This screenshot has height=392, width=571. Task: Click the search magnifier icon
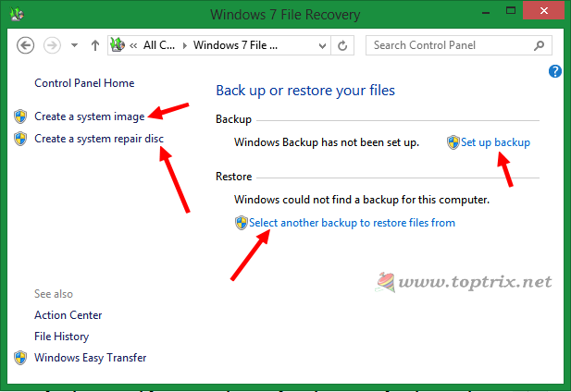pos(539,45)
